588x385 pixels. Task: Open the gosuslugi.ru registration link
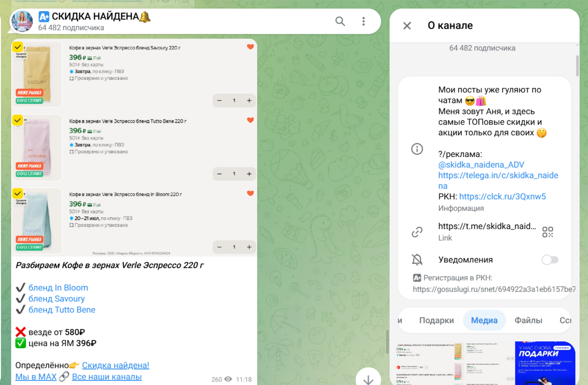point(494,289)
